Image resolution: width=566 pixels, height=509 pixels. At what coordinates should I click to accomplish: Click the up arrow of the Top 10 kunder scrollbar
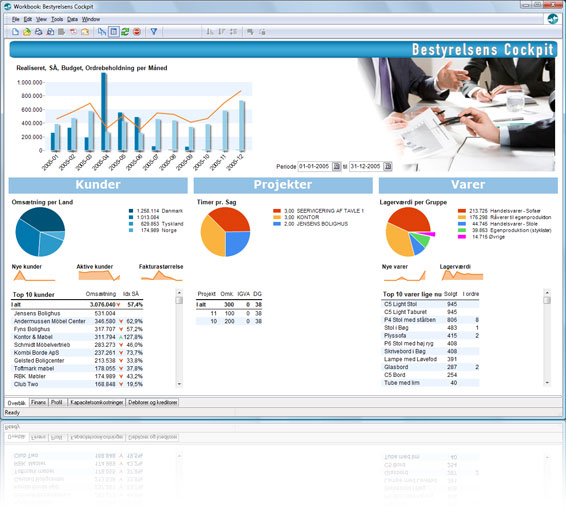point(179,292)
